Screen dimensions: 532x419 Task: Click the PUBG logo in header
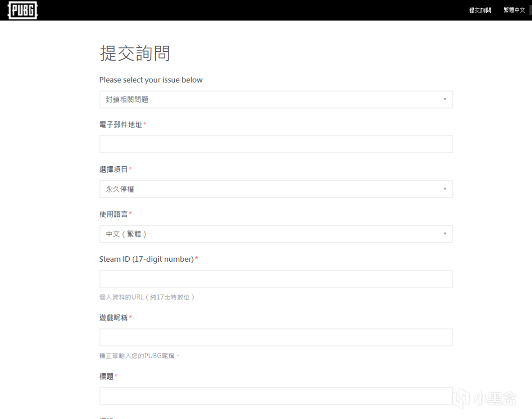click(22, 10)
